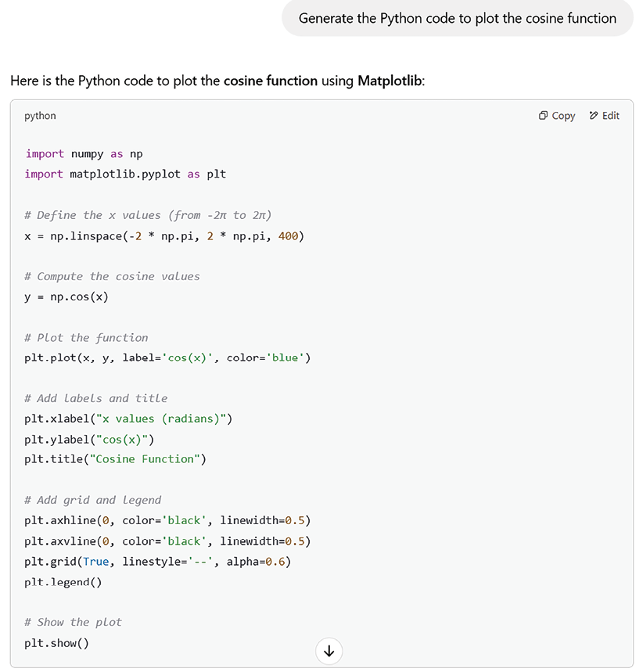Viewport: 643px width, 672px height.
Task: Click the "import matplotlib.pyplot as plt" line
Action: [x=125, y=174]
